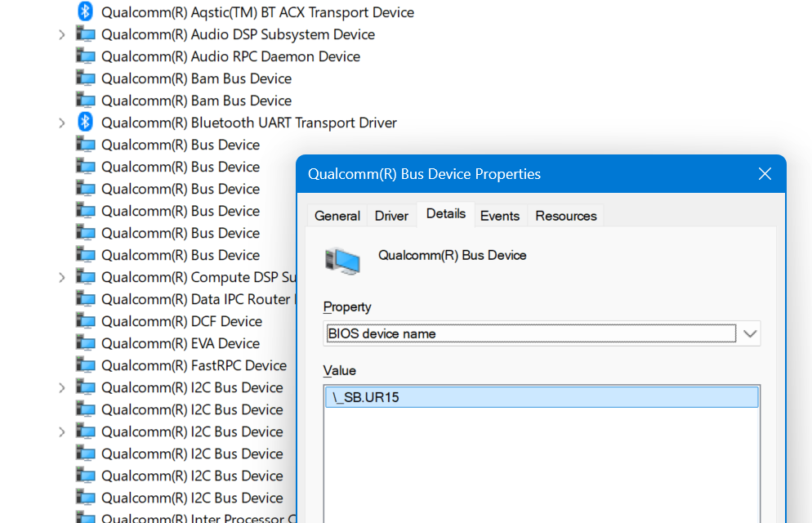Click the Bluetooth icon for Aqstic BT ACX Transport
Screen dimensions: 812x523
click(86, 11)
